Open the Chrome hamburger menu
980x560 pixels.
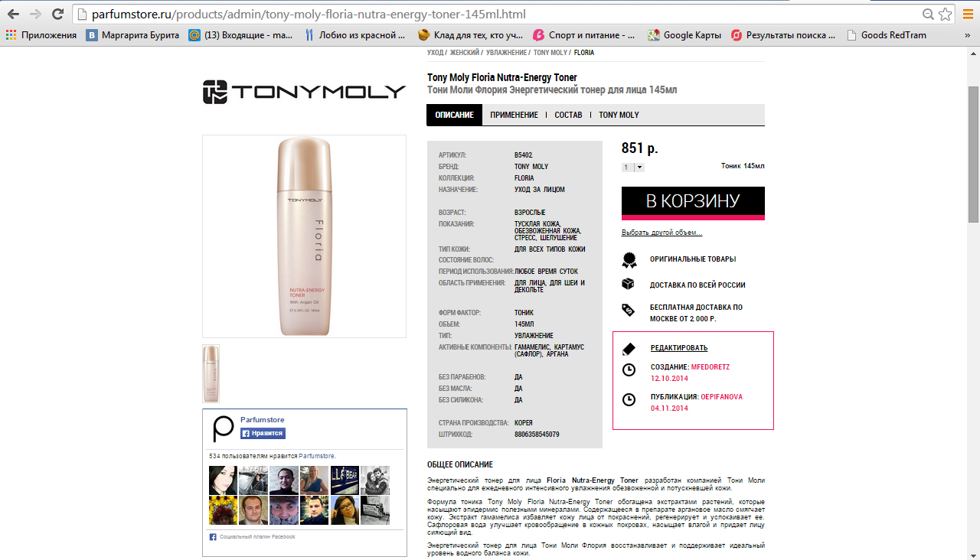click(x=967, y=15)
